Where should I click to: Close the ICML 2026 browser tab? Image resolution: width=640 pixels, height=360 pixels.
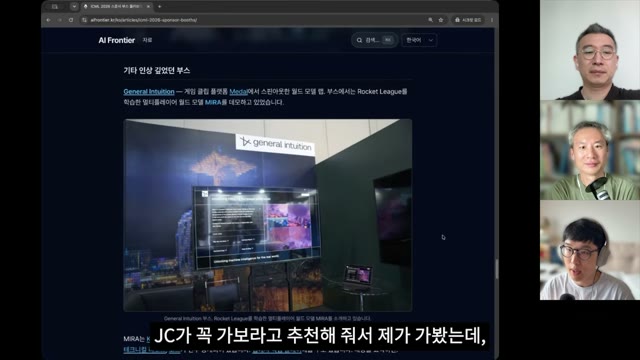148,7
